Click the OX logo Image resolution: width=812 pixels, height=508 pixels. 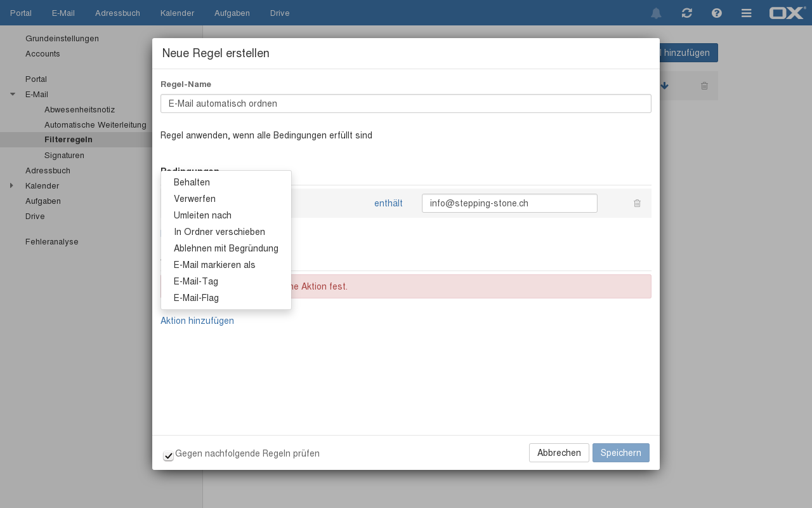787,13
